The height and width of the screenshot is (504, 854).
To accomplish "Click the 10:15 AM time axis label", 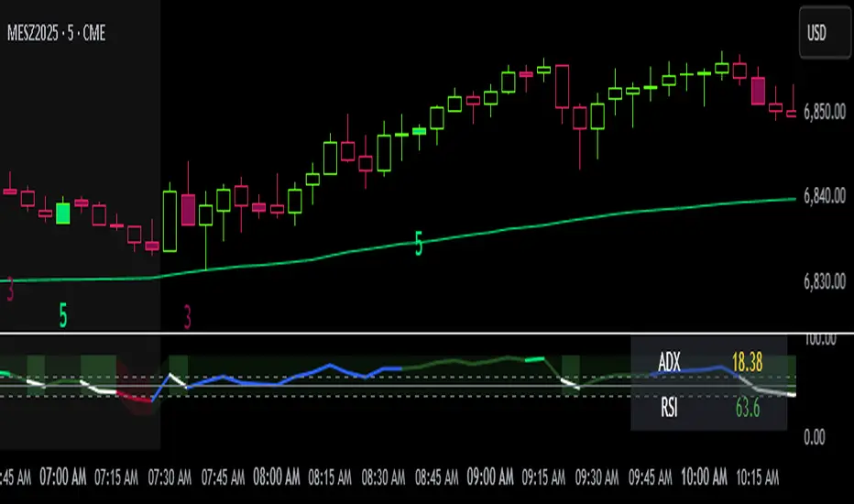I will [x=757, y=477].
